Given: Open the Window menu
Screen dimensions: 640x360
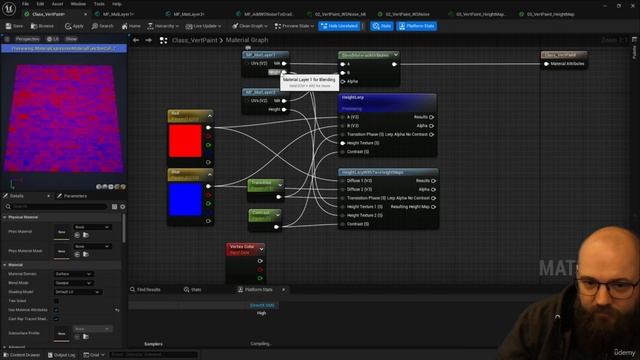Looking at the screenshot, I should 78,4.
